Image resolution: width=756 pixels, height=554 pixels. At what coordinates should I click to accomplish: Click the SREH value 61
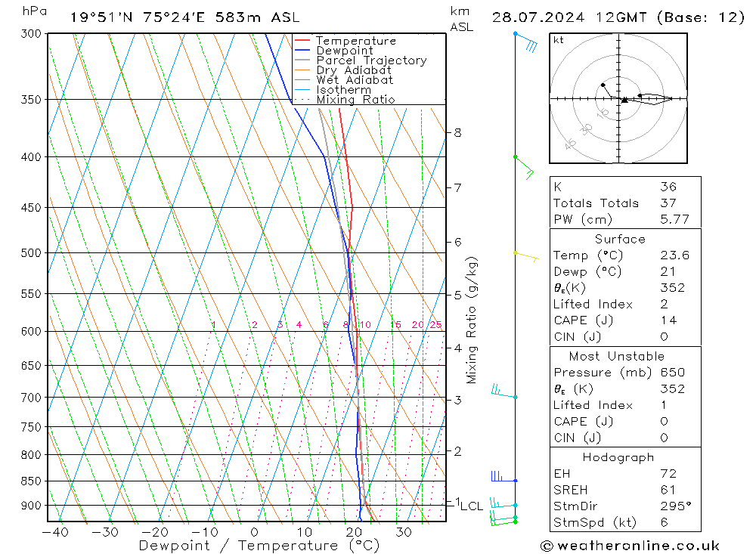(x=668, y=490)
